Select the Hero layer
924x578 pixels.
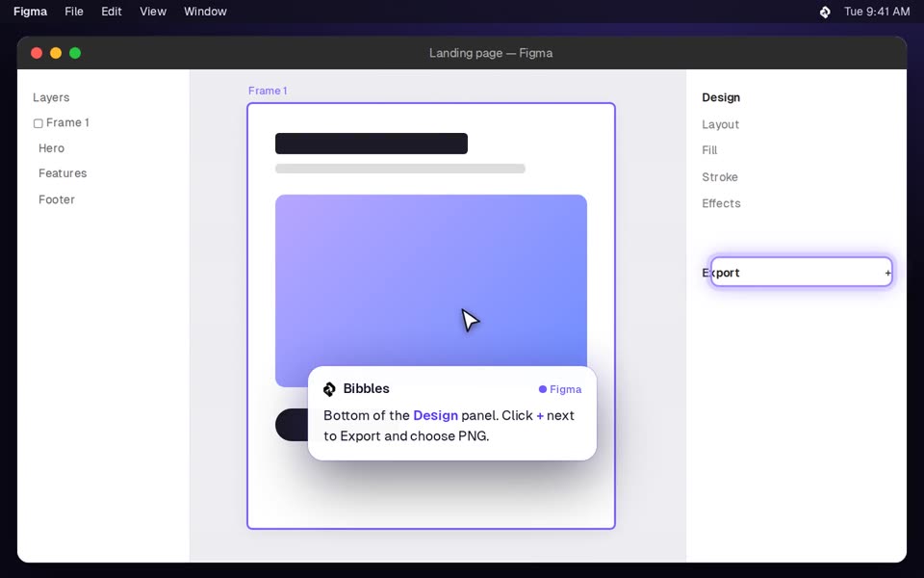[51, 148]
